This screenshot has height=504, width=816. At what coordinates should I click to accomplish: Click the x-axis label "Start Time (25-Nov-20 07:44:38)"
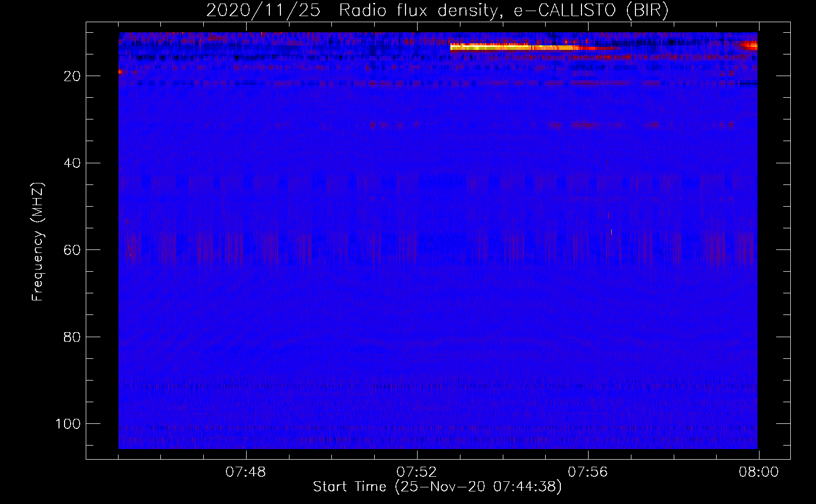pos(437,487)
